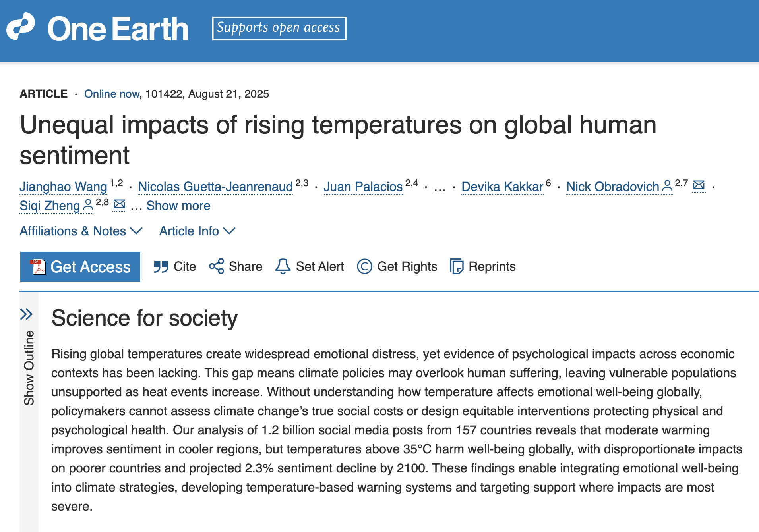Viewport: 759px width, 532px height.
Task: Click the Get Access button
Action: click(x=80, y=266)
